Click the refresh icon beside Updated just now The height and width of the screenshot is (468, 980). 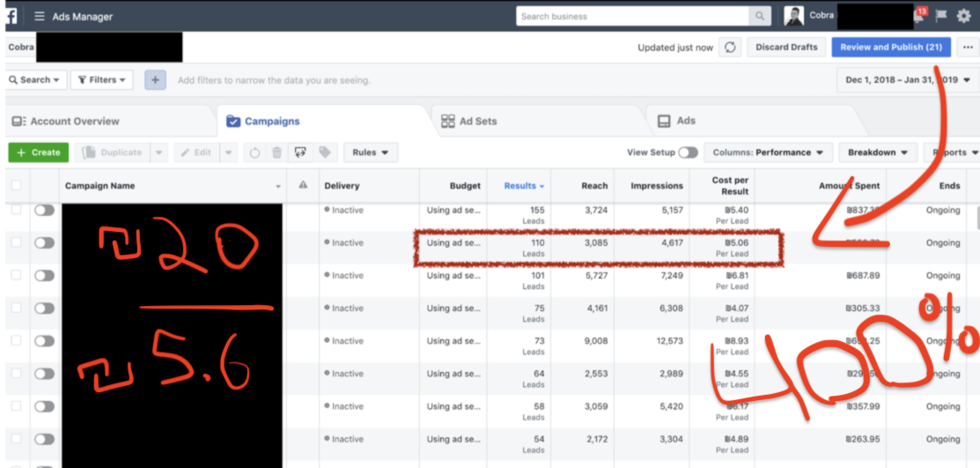tap(729, 48)
